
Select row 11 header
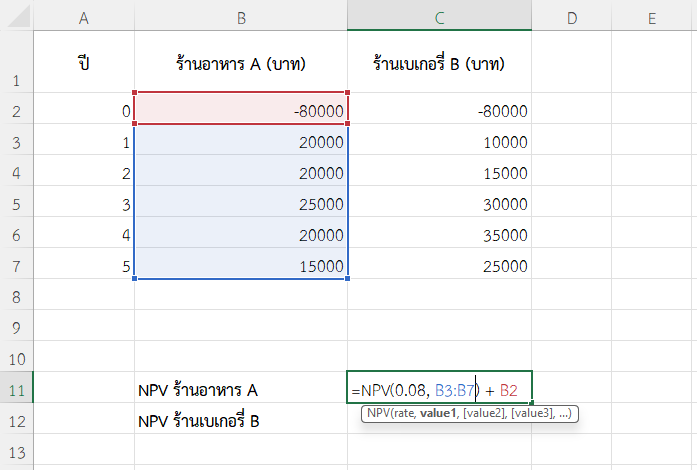16,387
